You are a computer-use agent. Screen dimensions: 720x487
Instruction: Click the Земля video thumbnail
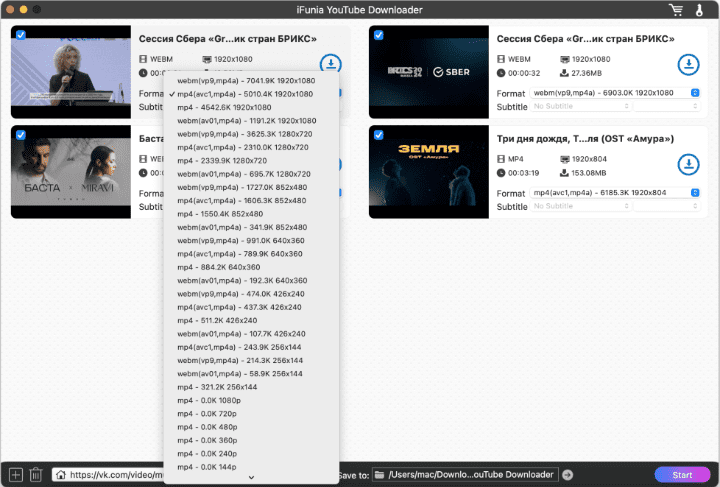(x=428, y=170)
